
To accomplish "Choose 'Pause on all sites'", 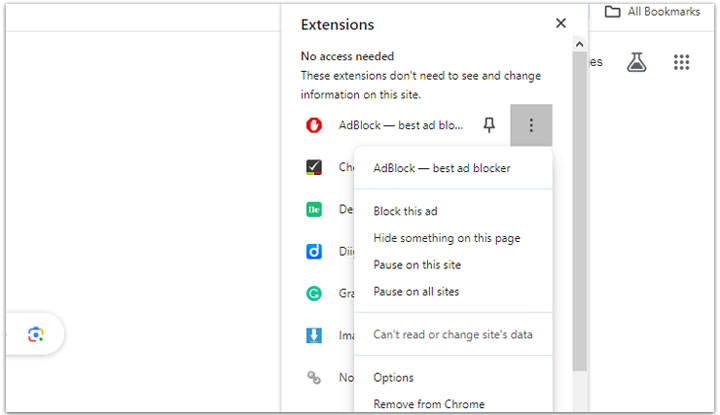I will pyautogui.click(x=415, y=292).
